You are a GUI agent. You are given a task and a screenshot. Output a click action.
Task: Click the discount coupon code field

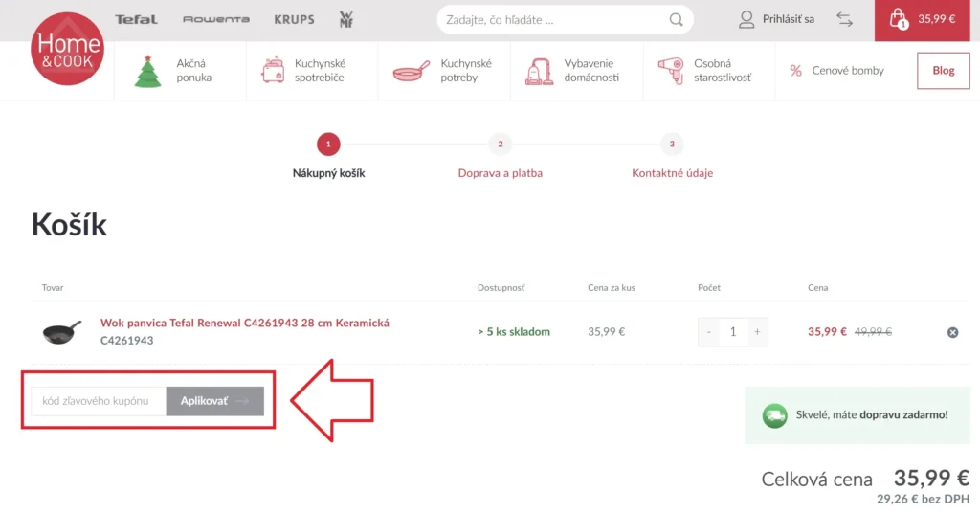click(99, 401)
